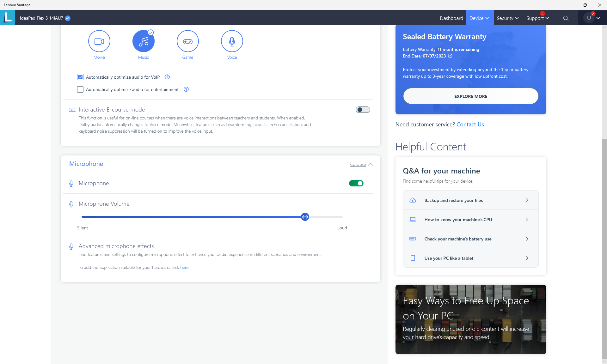Click the EXPLORE MORE button
Image resolution: width=607 pixels, height=364 pixels.
pos(471,96)
